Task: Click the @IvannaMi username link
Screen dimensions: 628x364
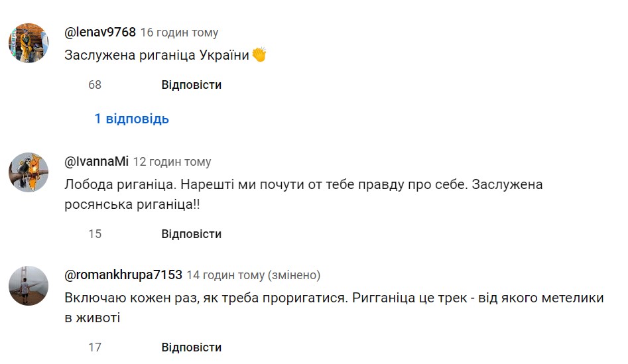Action: click(96, 162)
